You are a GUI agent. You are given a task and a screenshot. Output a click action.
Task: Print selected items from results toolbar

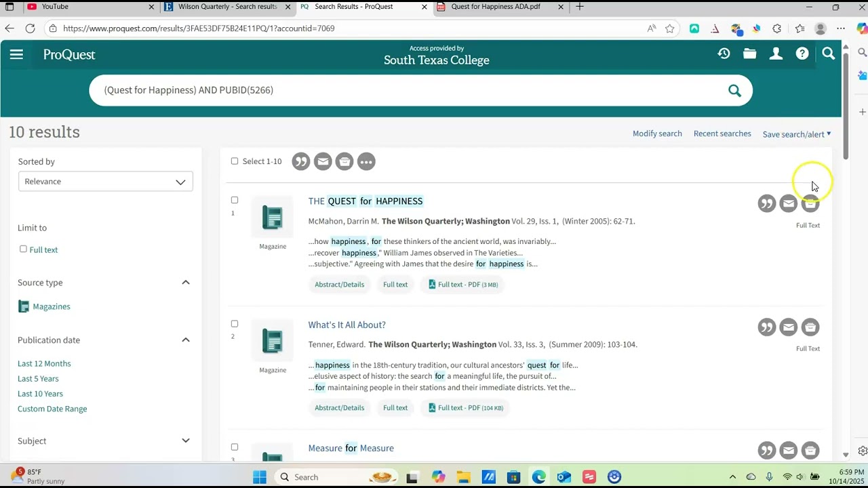point(344,161)
